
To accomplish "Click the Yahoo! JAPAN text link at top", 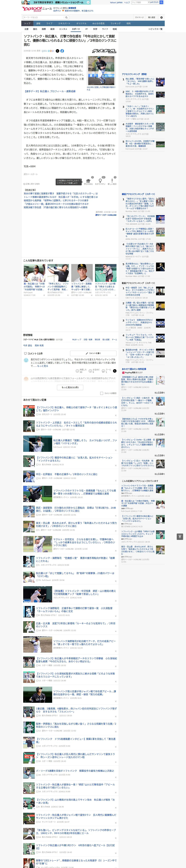I will 116,2.
